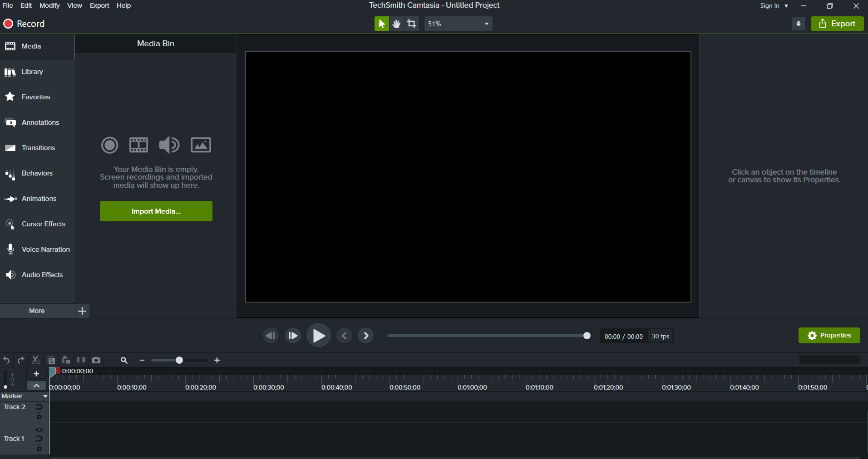Click the Paste icon on the timeline toolbar
Viewport: 868px width, 459px height.
pos(66,360)
